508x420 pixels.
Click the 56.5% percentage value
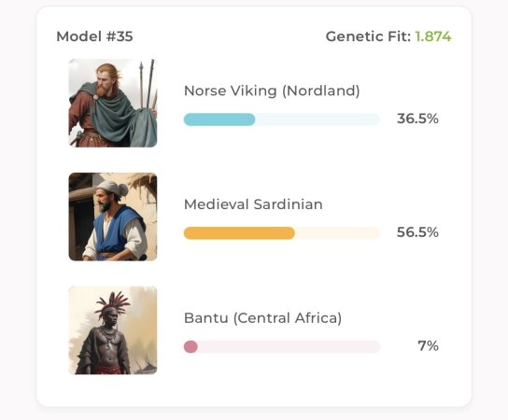coord(417,232)
